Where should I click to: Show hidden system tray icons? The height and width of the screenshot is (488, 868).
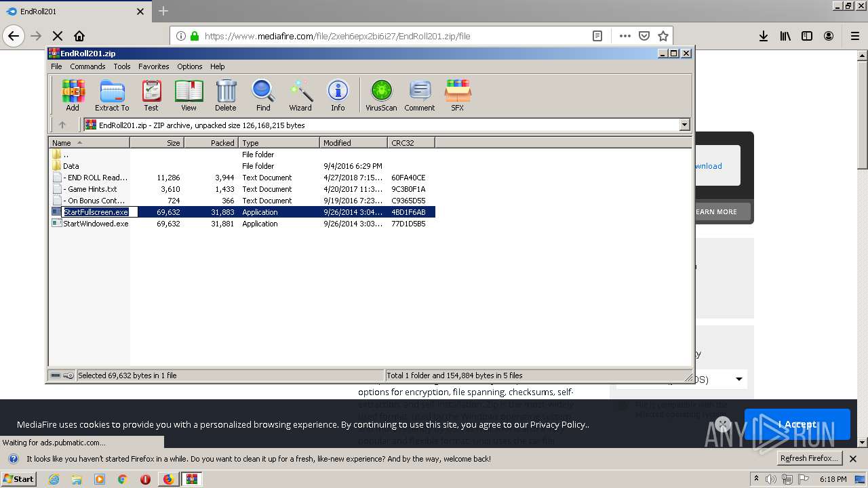tap(757, 479)
